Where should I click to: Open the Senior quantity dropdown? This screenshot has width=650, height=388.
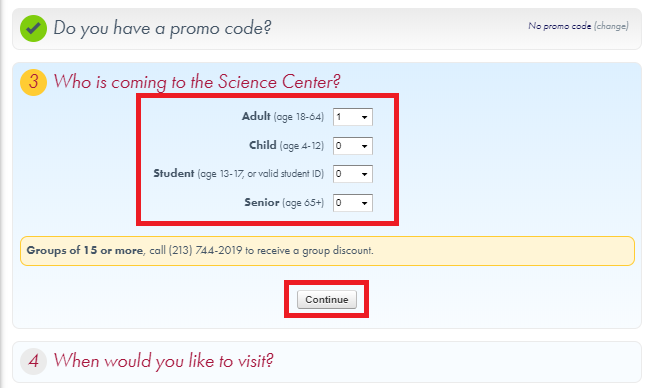353,203
